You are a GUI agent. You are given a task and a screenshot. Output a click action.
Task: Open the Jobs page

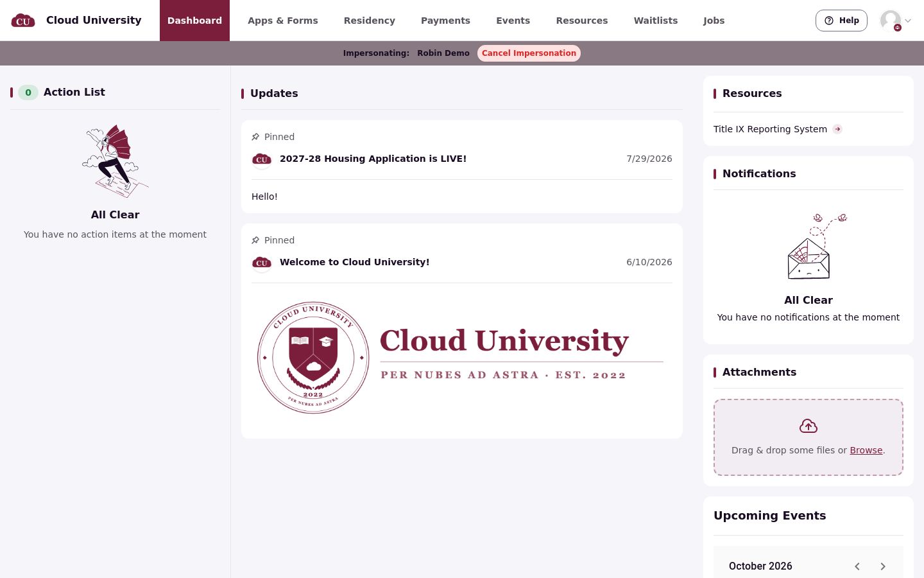click(x=714, y=21)
